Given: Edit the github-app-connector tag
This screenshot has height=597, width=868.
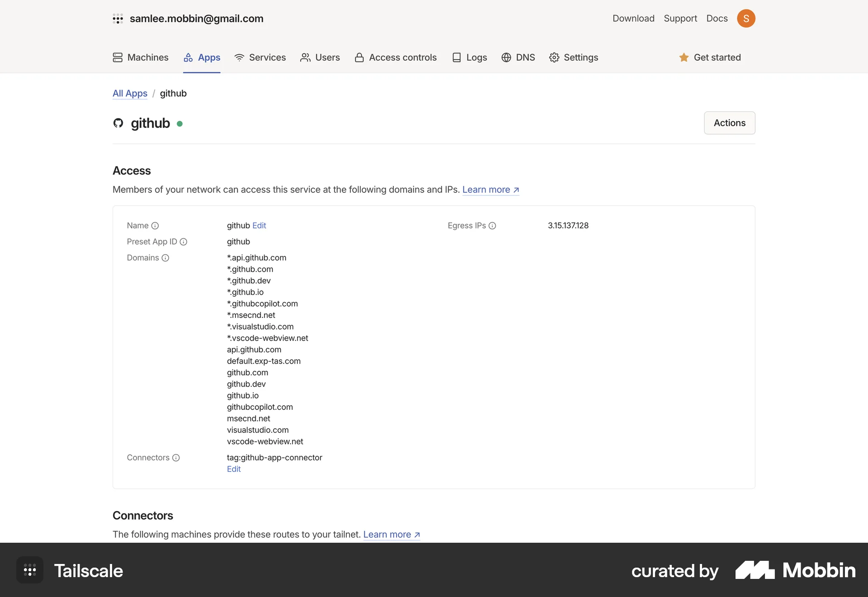Looking at the screenshot, I should click(234, 469).
